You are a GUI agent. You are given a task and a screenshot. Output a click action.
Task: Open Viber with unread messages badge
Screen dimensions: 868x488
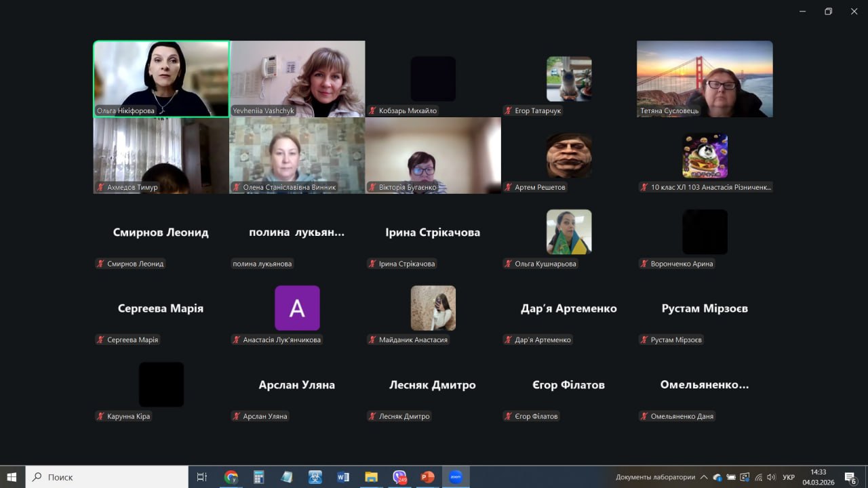pyautogui.click(x=399, y=477)
